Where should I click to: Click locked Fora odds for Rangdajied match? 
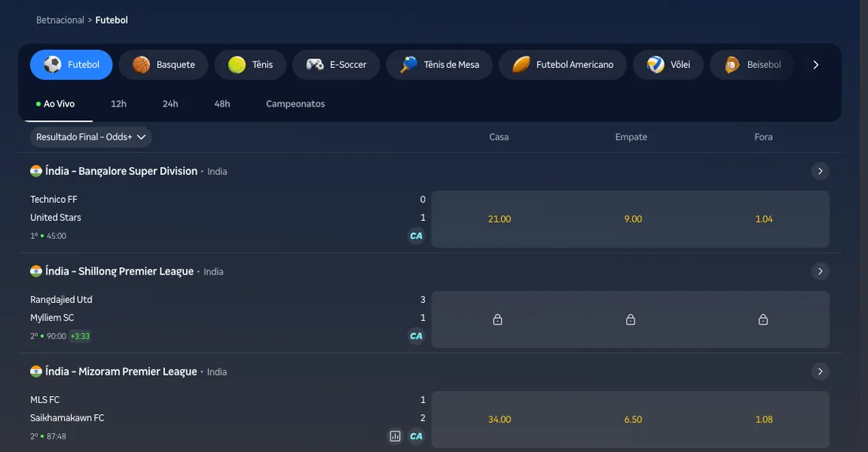click(763, 319)
